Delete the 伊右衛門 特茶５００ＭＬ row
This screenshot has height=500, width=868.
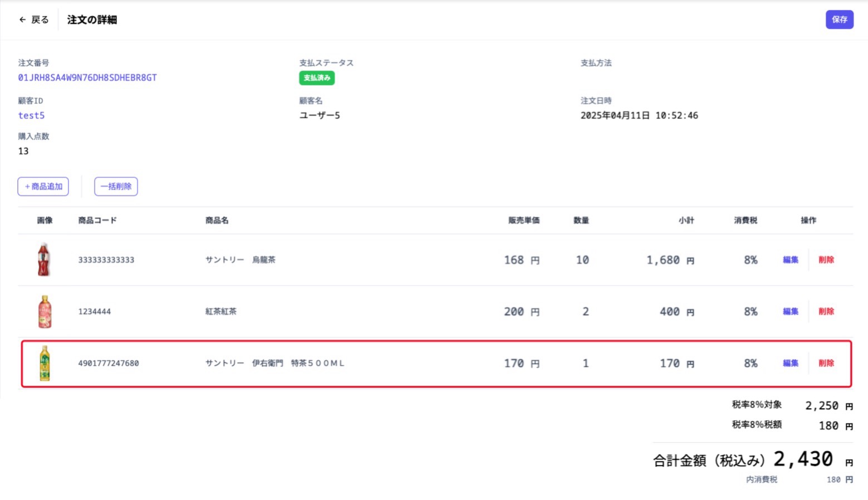click(x=826, y=363)
